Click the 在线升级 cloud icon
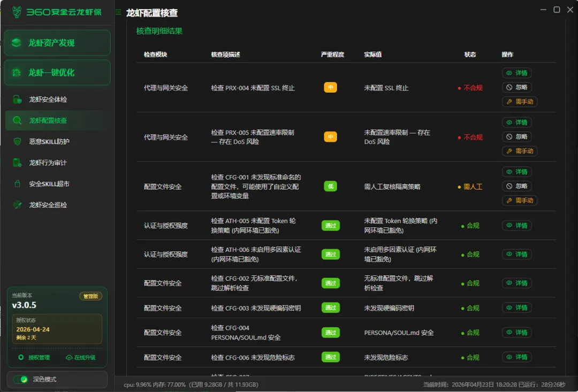578x392 pixels. click(x=69, y=357)
